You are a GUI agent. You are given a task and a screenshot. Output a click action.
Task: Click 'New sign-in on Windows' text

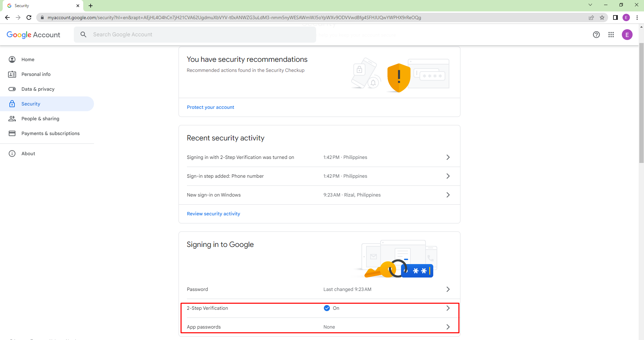(214, 195)
